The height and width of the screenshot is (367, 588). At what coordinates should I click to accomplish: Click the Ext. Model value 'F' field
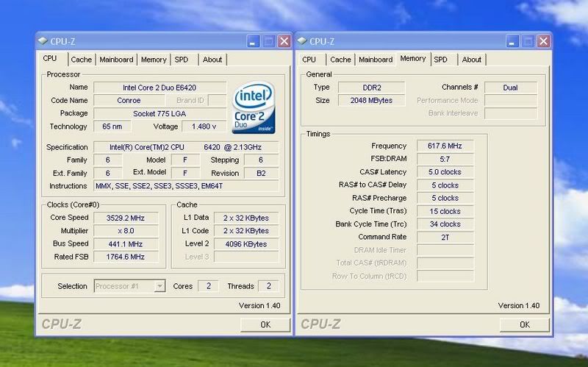(185, 173)
